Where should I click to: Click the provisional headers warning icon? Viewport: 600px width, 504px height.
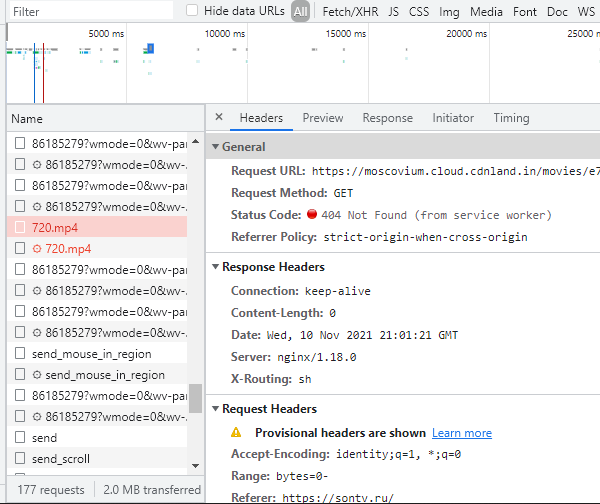tap(237, 433)
